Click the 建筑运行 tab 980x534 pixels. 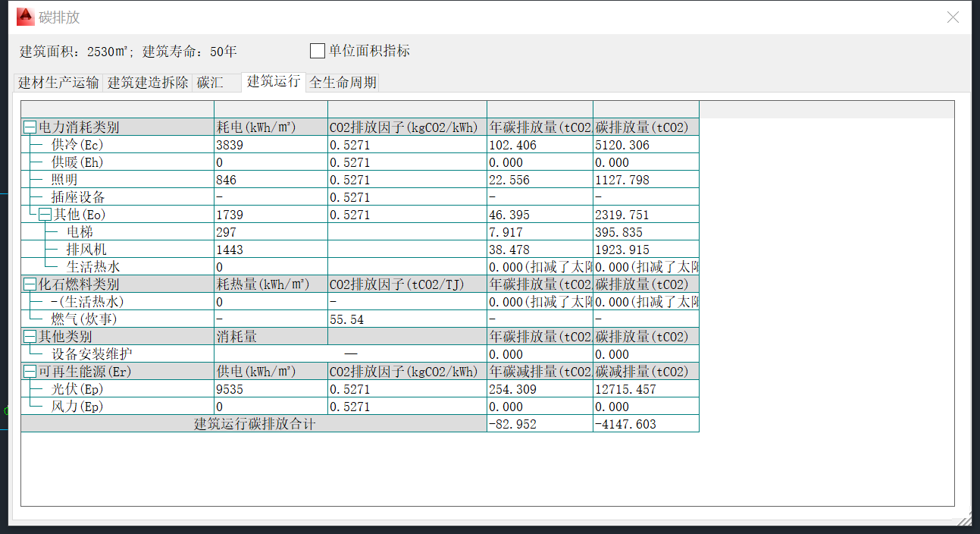point(274,81)
